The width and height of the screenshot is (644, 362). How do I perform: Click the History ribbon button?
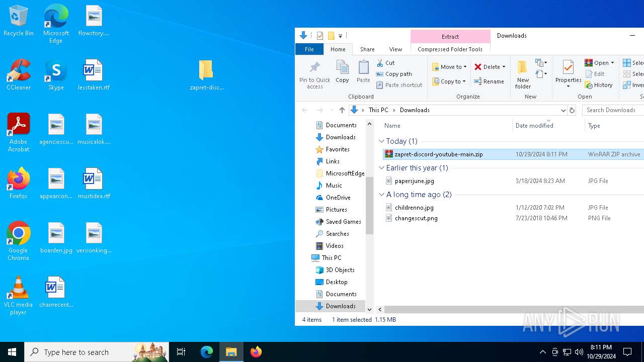[x=599, y=85]
